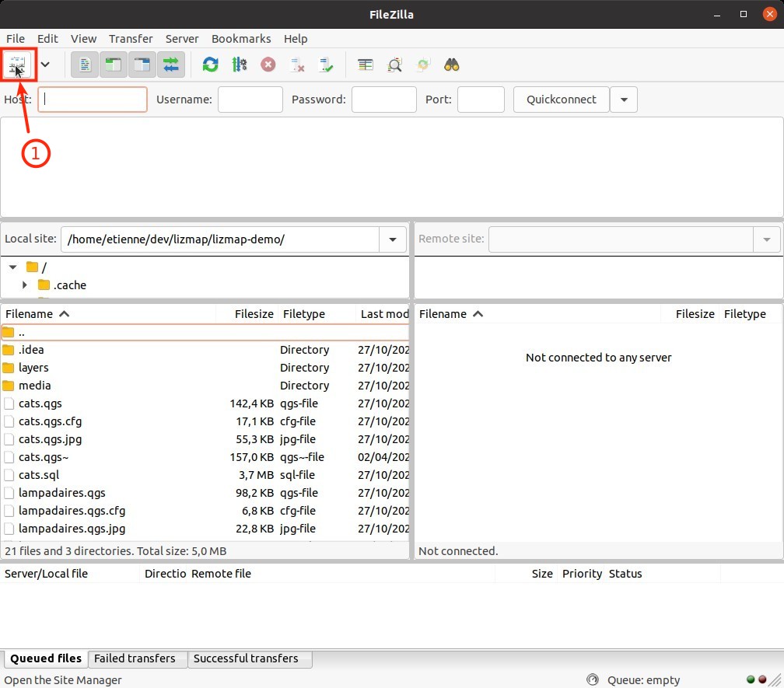This screenshot has height=688, width=784.
Task: Sort local files by Last modified column
Action: tap(383, 314)
